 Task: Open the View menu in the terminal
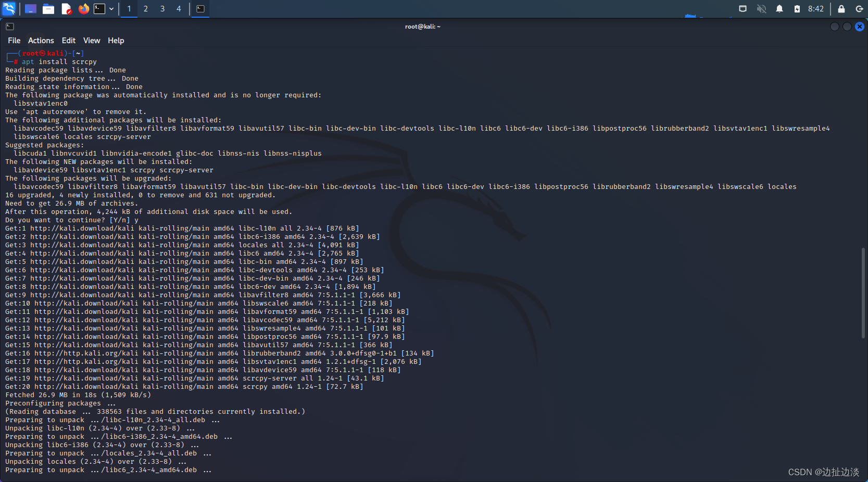coord(92,40)
